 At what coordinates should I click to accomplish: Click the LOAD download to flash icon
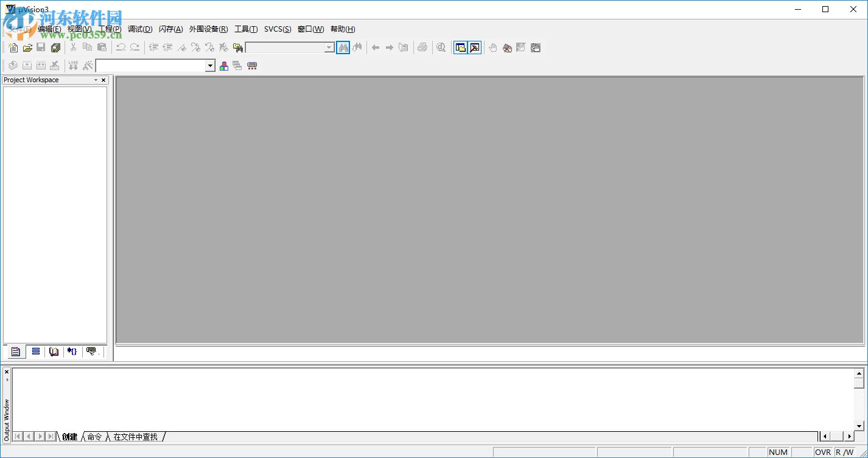pos(73,66)
